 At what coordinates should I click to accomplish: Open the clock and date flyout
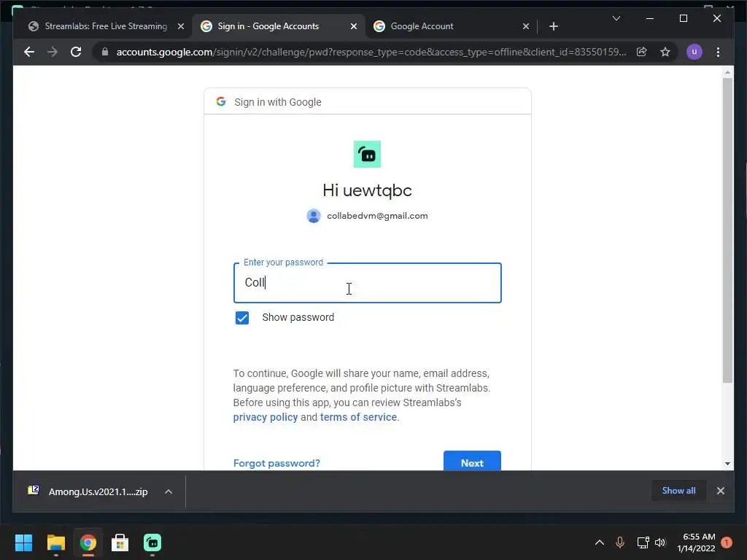pyautogui.click(x=696, y=542)
